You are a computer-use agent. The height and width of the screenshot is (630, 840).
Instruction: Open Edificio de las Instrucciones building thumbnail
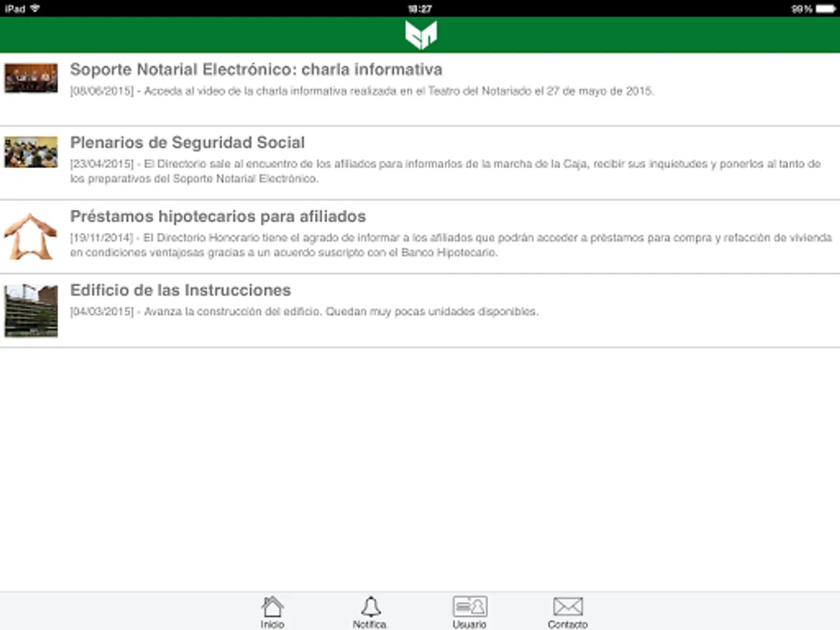coord(31,311)
